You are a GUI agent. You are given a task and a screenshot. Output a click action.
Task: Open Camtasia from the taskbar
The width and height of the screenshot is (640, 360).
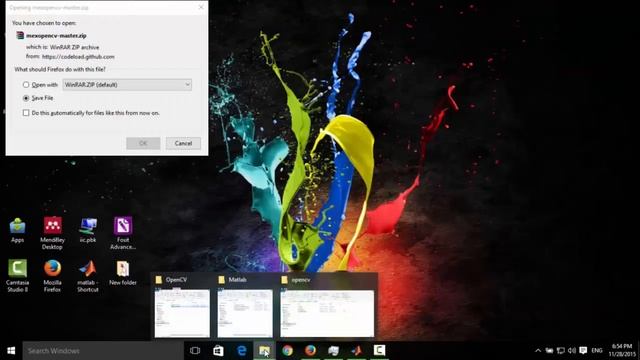379,351
